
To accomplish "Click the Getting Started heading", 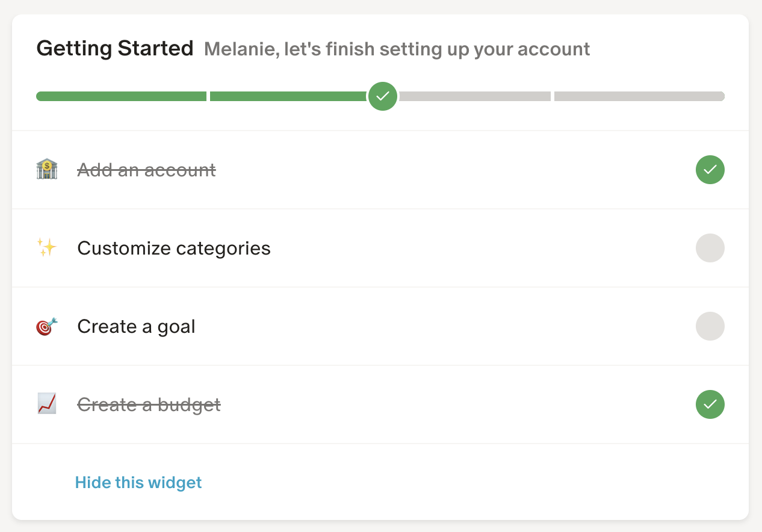I will 115,48.
